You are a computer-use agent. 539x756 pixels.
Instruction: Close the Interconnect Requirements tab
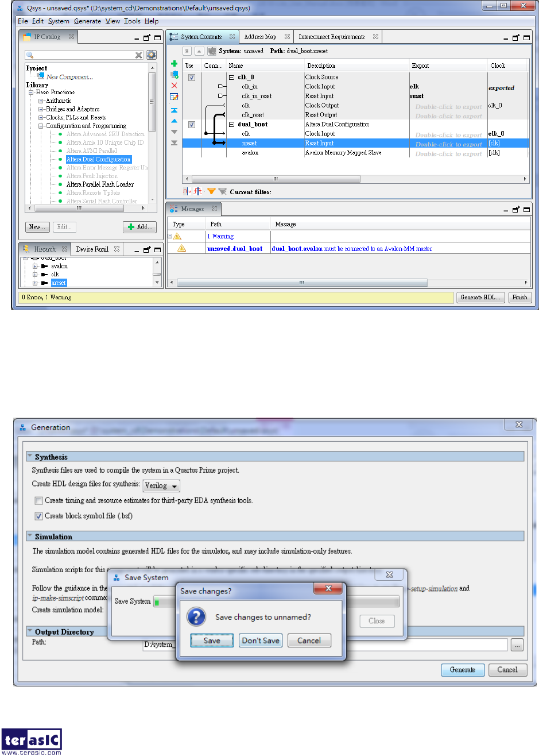coord(375,37)
